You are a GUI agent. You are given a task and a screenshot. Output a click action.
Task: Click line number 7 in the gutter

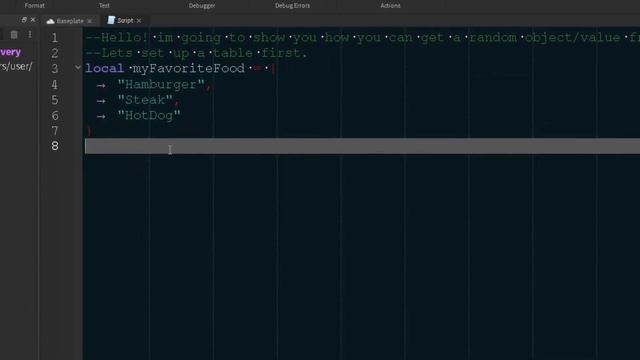click(55, 131)
